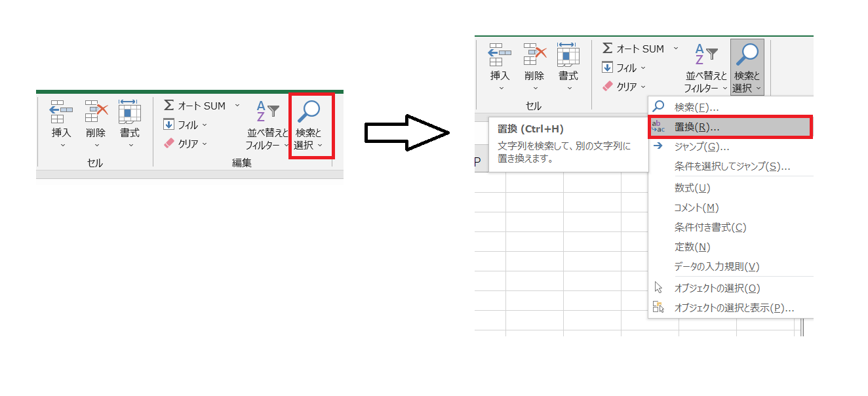Click the 検索と選択 magnifying glass icon
868x396 pixels.
click(x=747, y=56)
